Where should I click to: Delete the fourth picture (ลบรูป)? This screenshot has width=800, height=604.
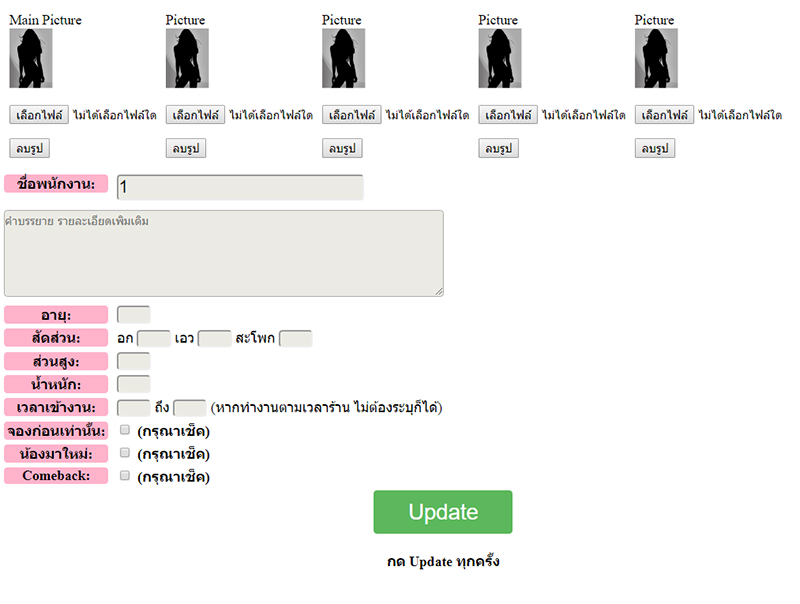click(x=498, y=148)
